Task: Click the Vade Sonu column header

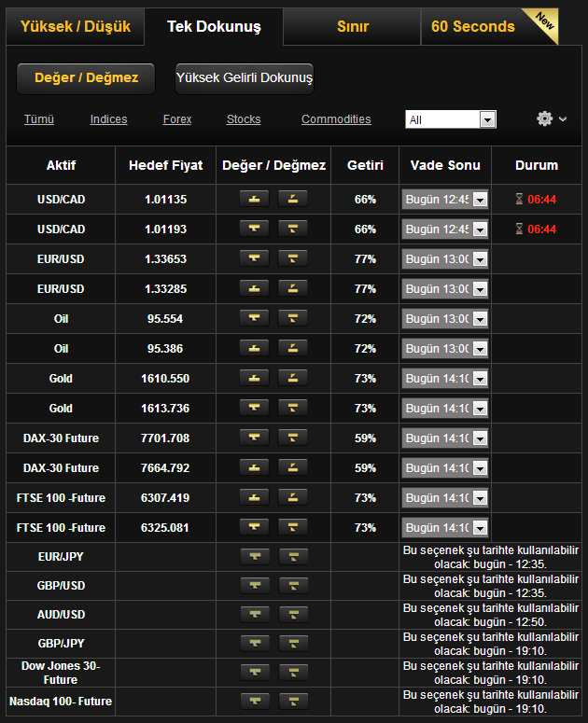Action: coord(445,165)
